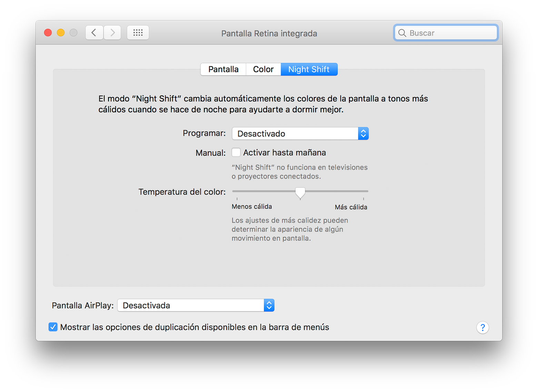Show all preferences grid icon
Viewport: 538px width, 392px height.
(x=138, y=33)
